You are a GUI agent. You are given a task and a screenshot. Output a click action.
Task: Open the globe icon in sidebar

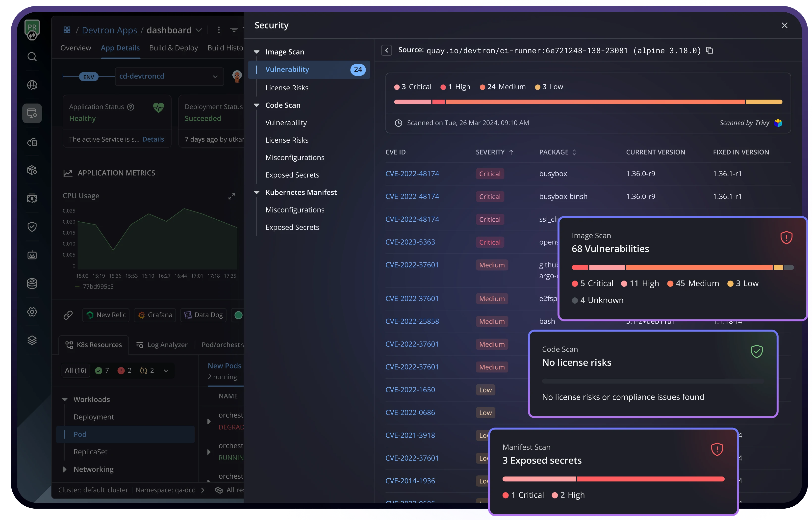[32, 85]
